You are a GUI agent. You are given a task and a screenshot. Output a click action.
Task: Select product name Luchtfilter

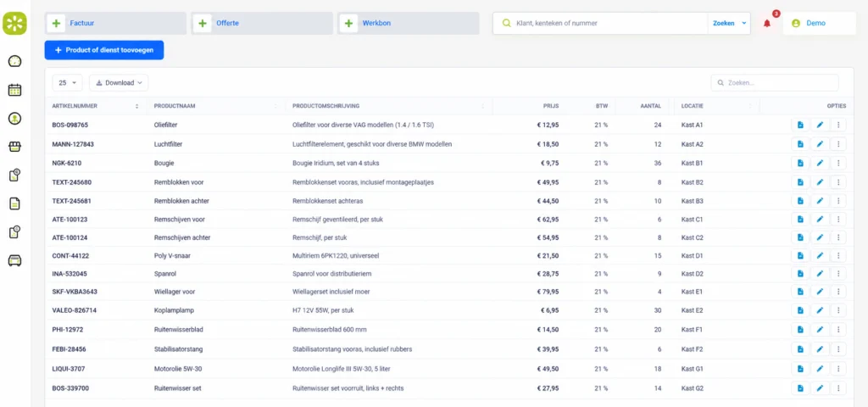[169, 144]
